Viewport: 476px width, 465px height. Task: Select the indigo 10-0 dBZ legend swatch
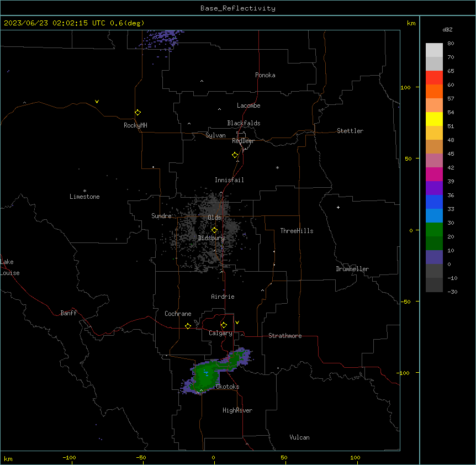[434, 257]
